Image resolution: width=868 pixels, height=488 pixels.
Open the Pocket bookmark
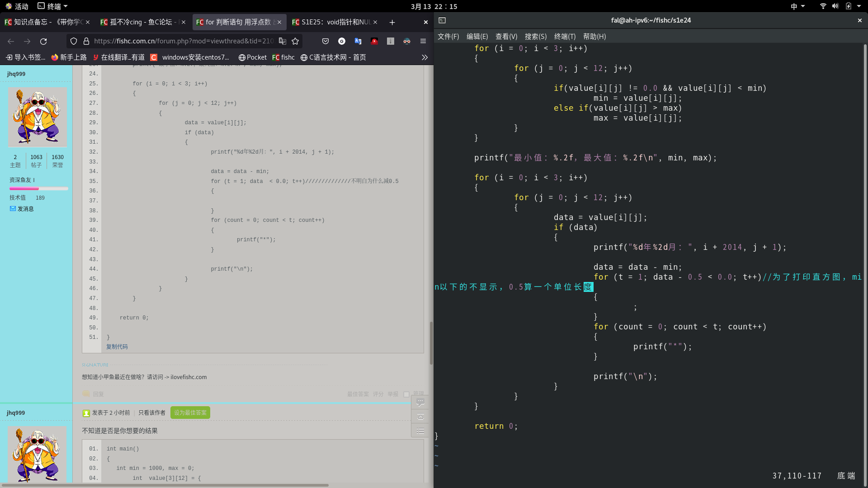[253, 57]
